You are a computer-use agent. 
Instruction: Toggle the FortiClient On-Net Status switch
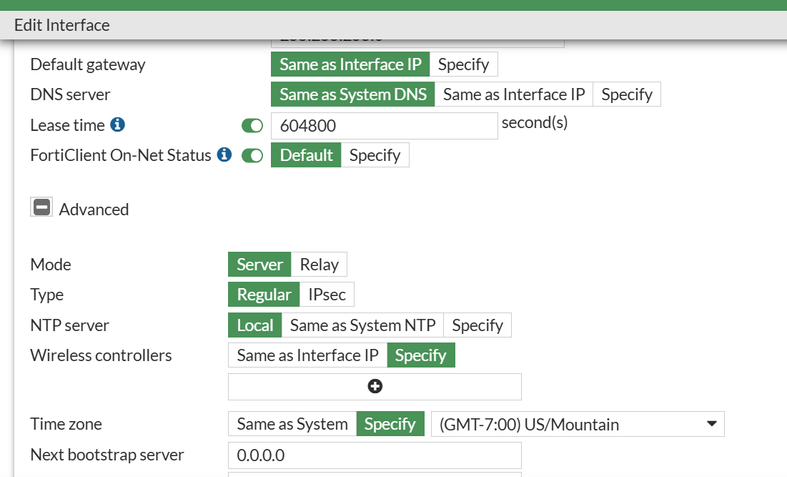(x=252, y=156)
